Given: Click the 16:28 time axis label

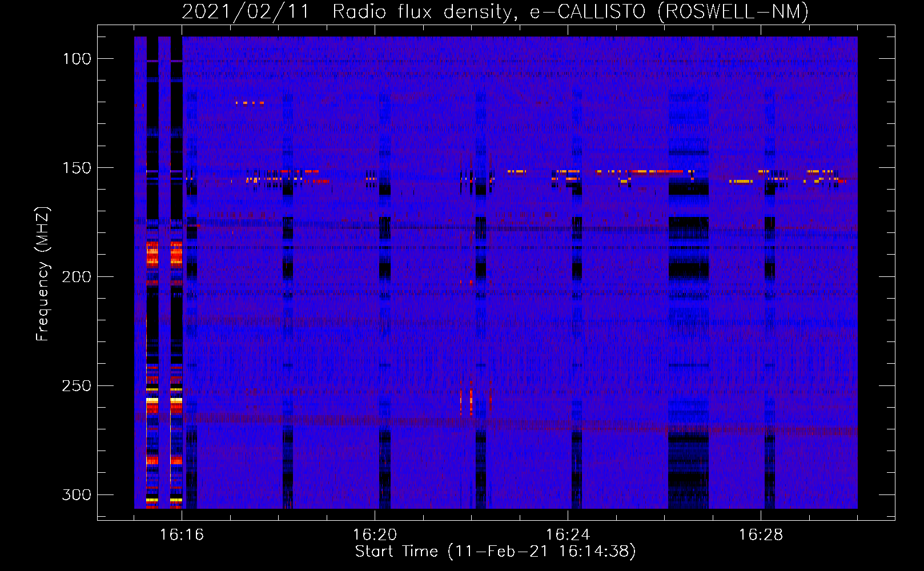Looking at the screenshot, I should (x=761, y=535).
